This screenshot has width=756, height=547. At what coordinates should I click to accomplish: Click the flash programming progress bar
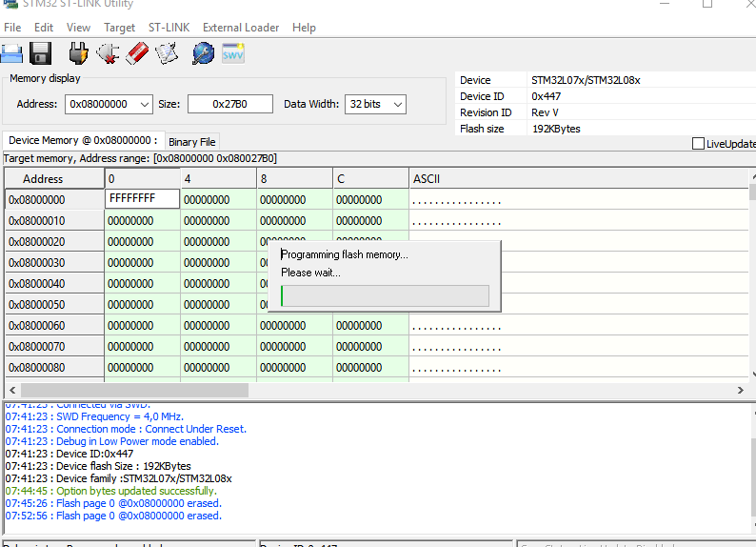pos(385,295)
